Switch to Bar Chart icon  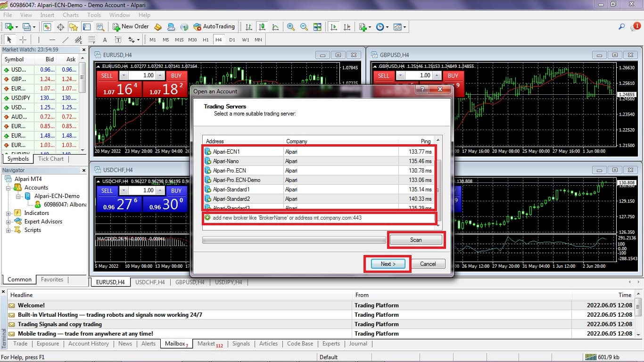(x=248, y=27)
